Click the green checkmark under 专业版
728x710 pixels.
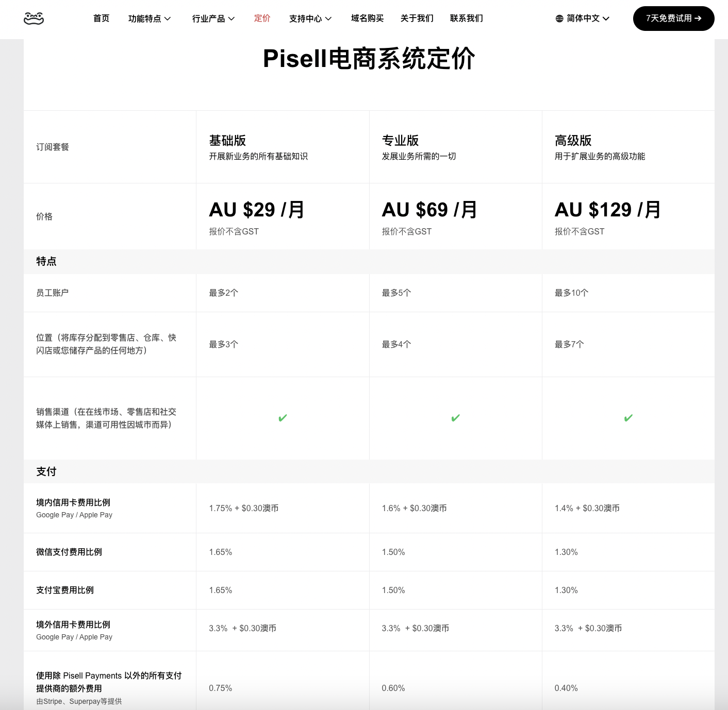click(455, 418)
